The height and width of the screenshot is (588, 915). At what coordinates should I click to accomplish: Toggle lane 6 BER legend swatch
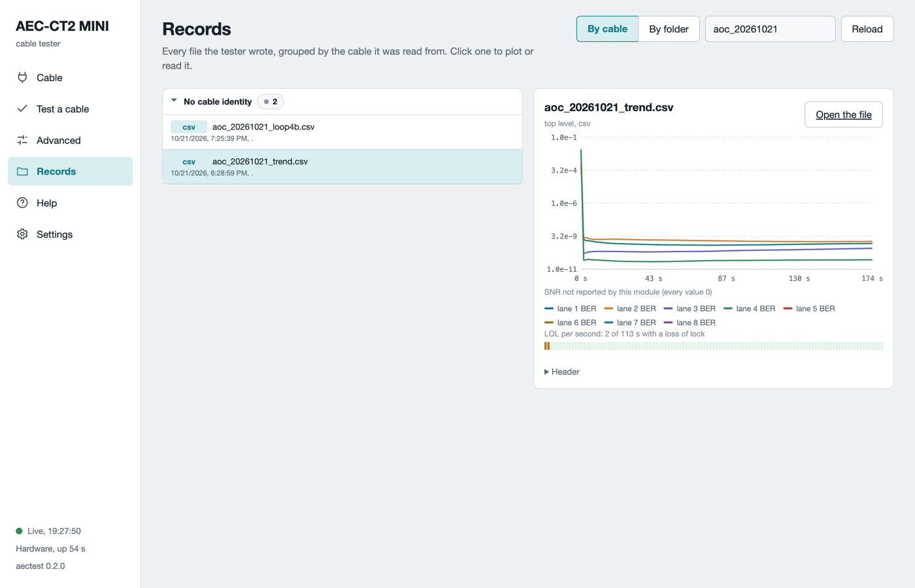point(549,322)
